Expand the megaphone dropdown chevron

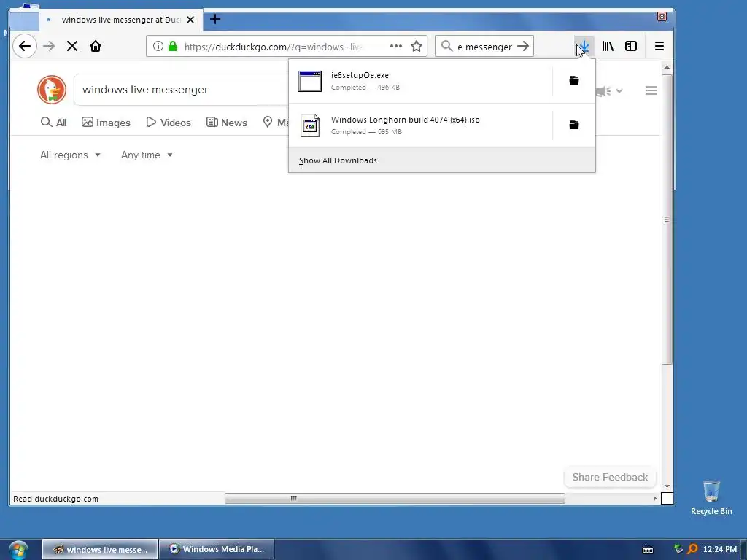(619, 90)
